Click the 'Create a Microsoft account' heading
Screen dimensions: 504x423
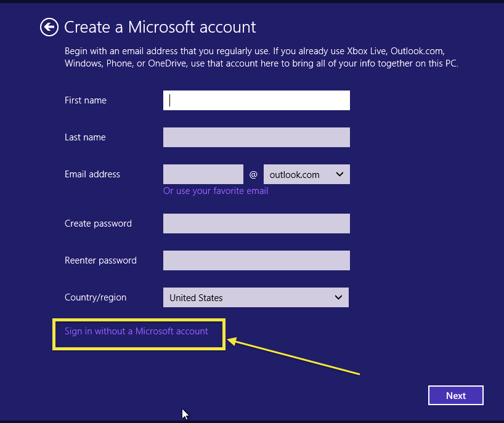click(160, 27)
